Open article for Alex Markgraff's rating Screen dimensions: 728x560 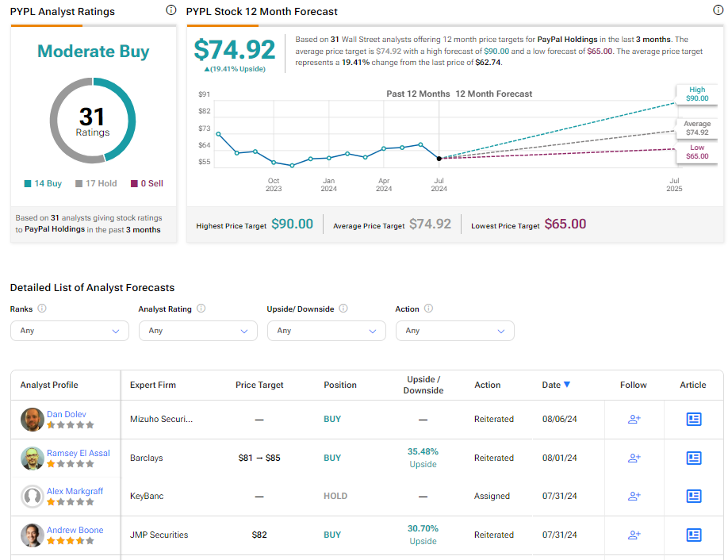694,496
